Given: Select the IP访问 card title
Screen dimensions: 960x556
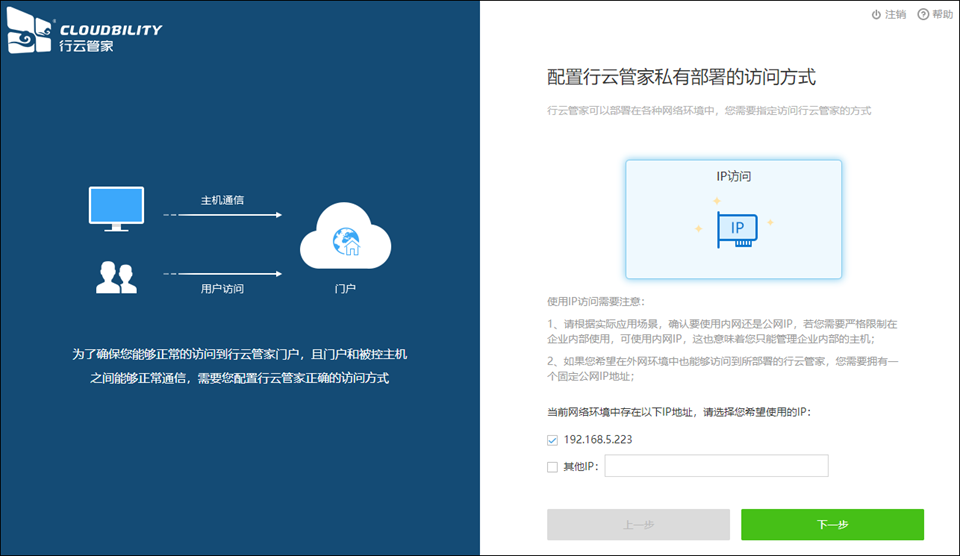Looking at the screenshot, I should pos(733,176).
